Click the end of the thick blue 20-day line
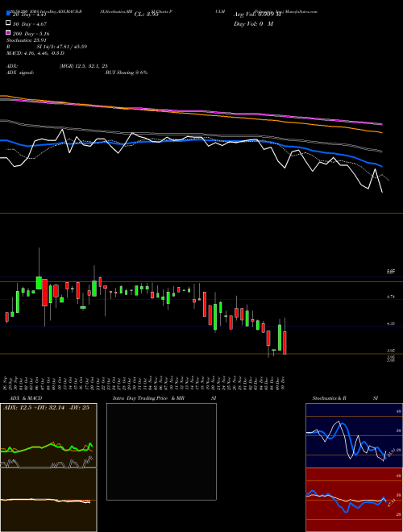Screen dimensions: 403x532 (382, 166)
